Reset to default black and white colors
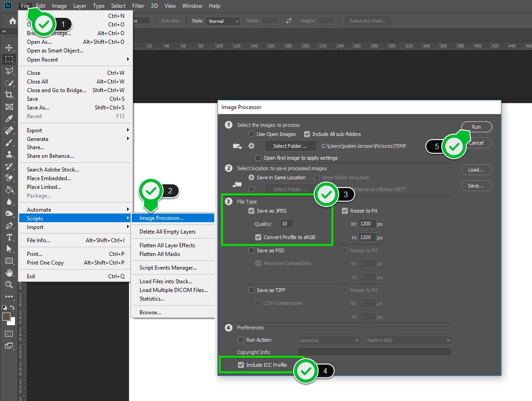The image size is (532, 401). pyautogui.click(x=5, y=307)
